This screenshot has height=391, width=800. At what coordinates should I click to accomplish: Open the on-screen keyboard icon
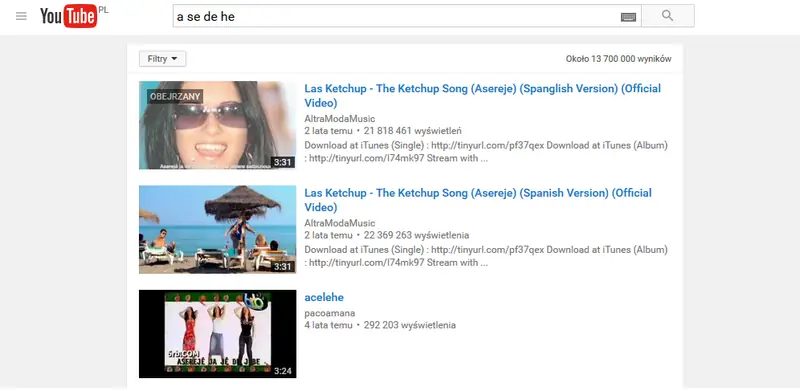pyautogui.click(x=628, y=17)
